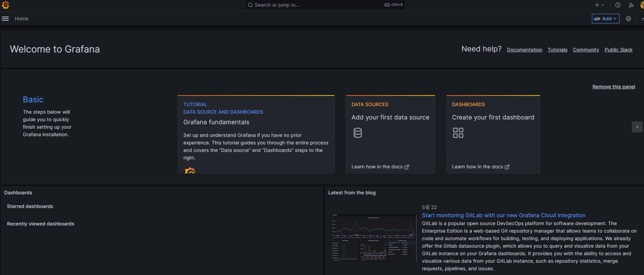Click the Starred dashboards heading
This screenshot has height=275, width=644.
coord(30,206)
